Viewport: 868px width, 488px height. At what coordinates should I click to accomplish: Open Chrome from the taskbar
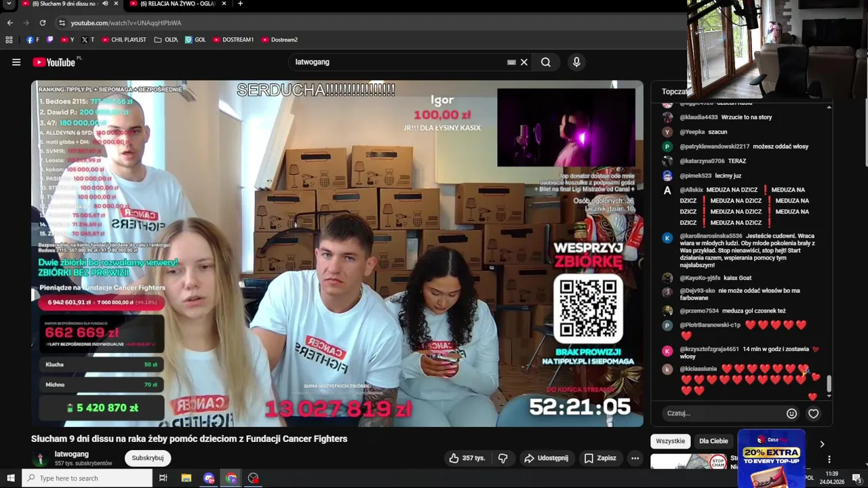231,479
